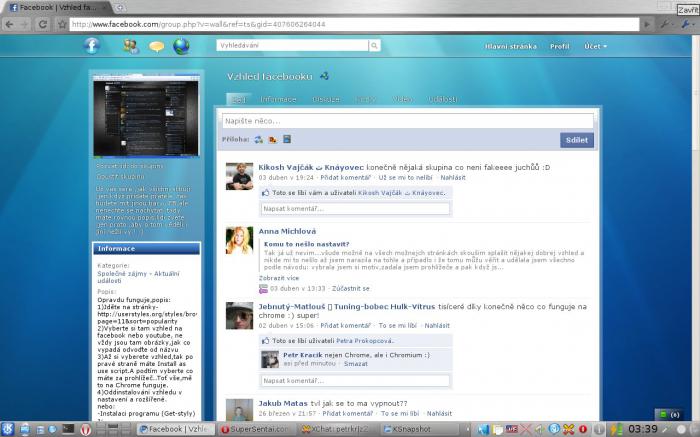Click the Sdílet button
Image resolution: width=700 pixels, height=437 pixels.
click(577, 140)
